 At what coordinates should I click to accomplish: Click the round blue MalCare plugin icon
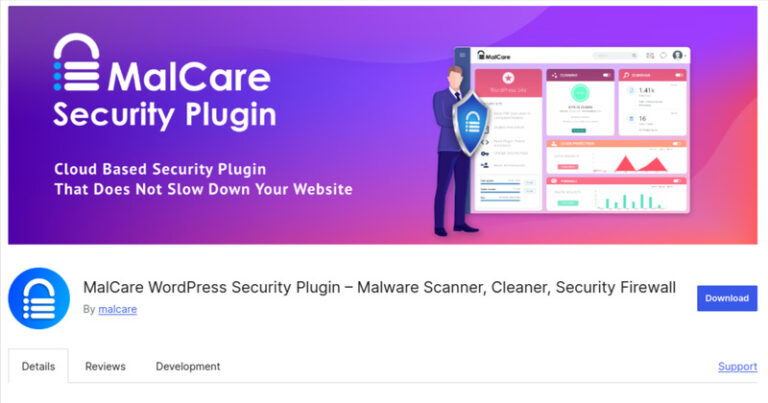(39, 298)
